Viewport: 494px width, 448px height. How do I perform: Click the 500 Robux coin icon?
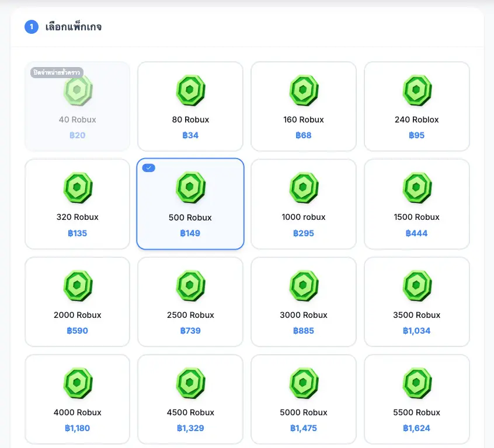click(190, 188)
